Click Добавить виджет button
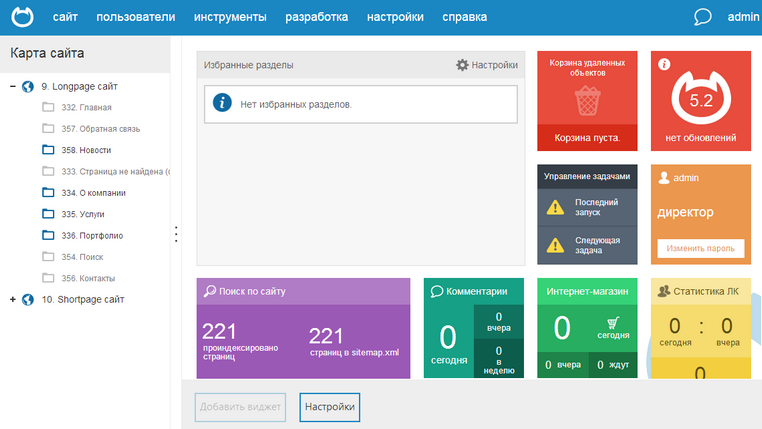The image size is (762, 429). pyautogui.click(x=240, y=407)
